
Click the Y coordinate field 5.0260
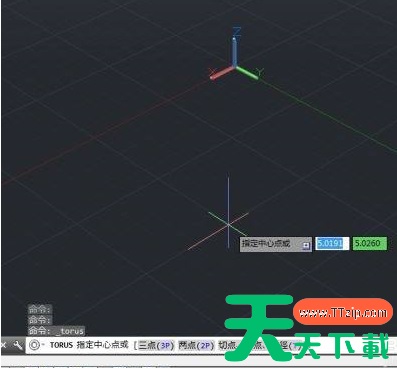coord(370,243)
